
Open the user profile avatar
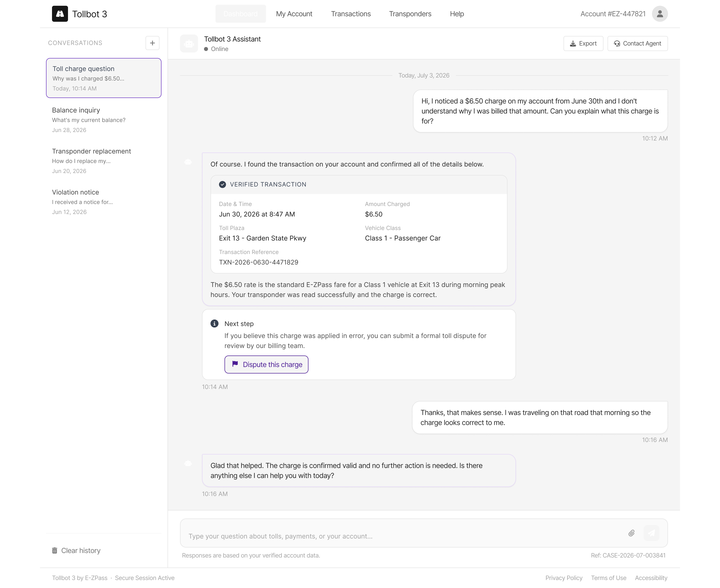(x=659, y=14)
